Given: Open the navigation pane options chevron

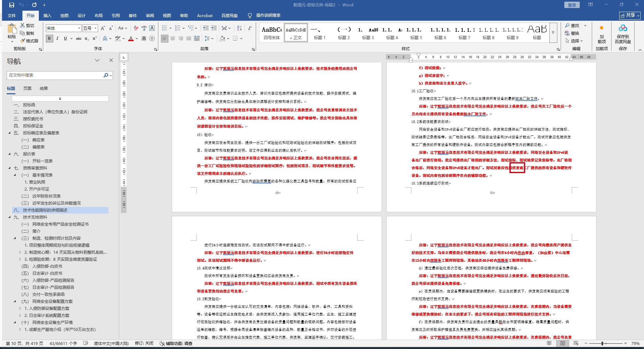Looking at the screenshot, I should 97,60.
